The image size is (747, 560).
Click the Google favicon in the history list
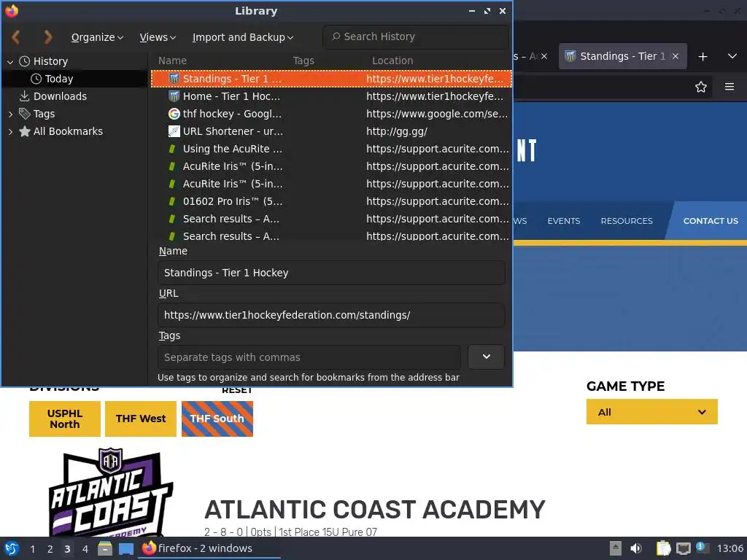pyautogui.click(x=174, y=114)
